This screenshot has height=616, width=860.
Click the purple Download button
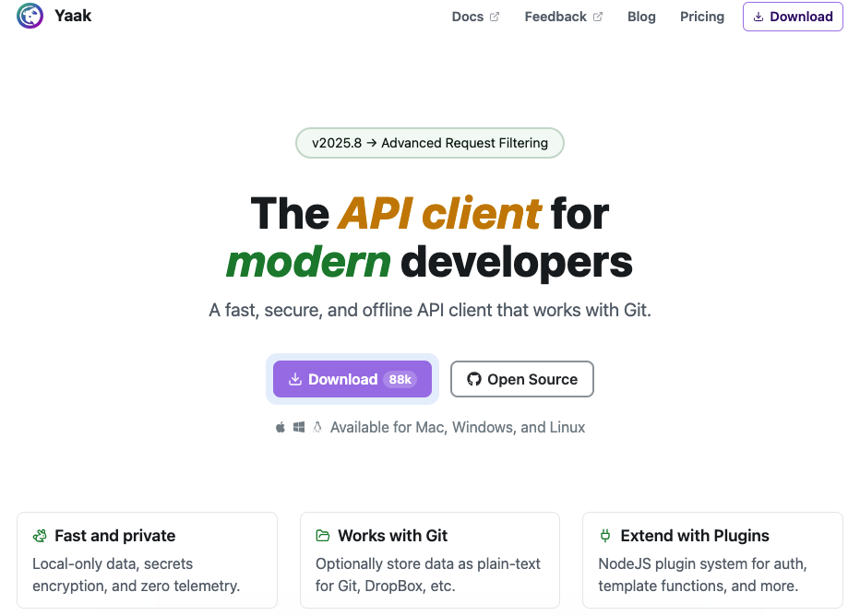coord(352,379)
